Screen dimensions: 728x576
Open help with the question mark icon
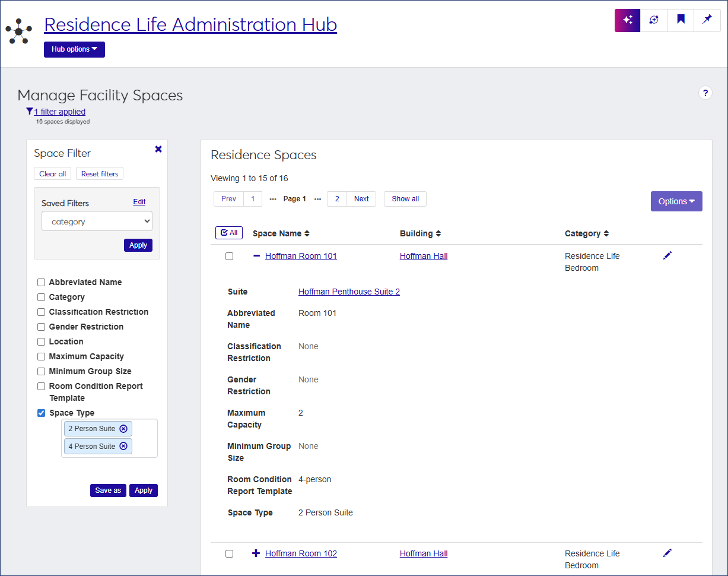point(705,93)
